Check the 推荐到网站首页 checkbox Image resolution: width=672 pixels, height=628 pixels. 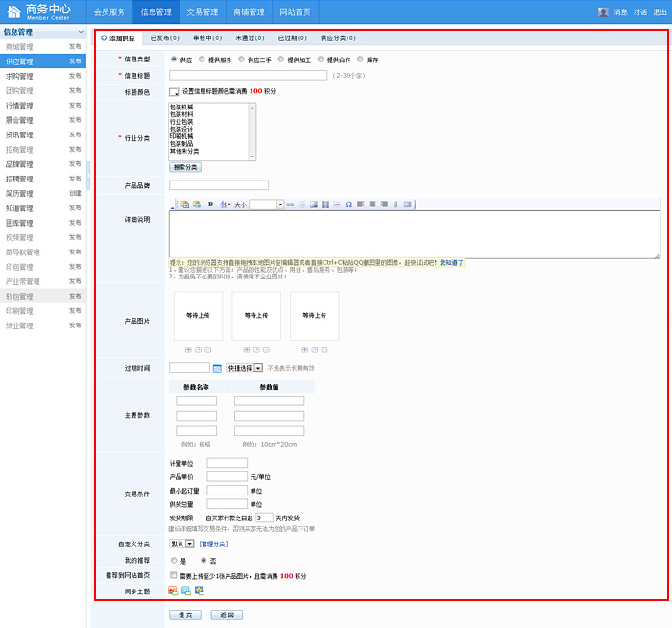coord(174,575)
